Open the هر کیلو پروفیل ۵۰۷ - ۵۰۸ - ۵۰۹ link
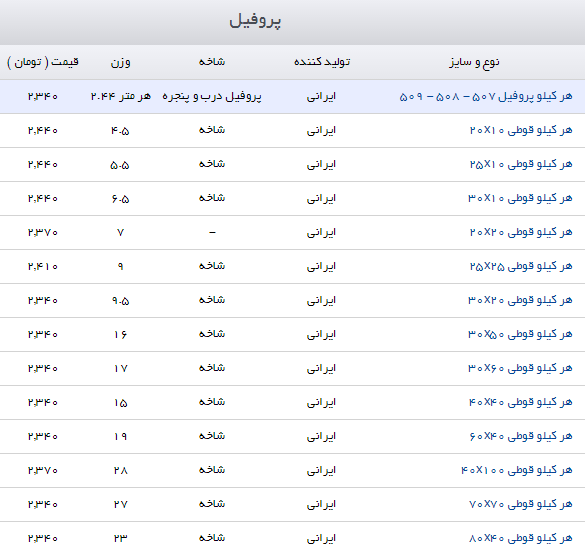Screen dimensions: 585x553 [x=485, y=96]
